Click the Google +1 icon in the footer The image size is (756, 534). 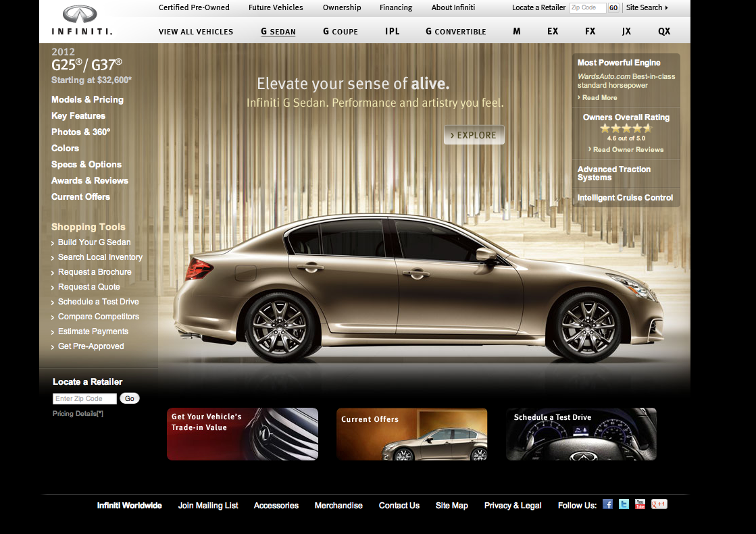(x=659, y=504)
